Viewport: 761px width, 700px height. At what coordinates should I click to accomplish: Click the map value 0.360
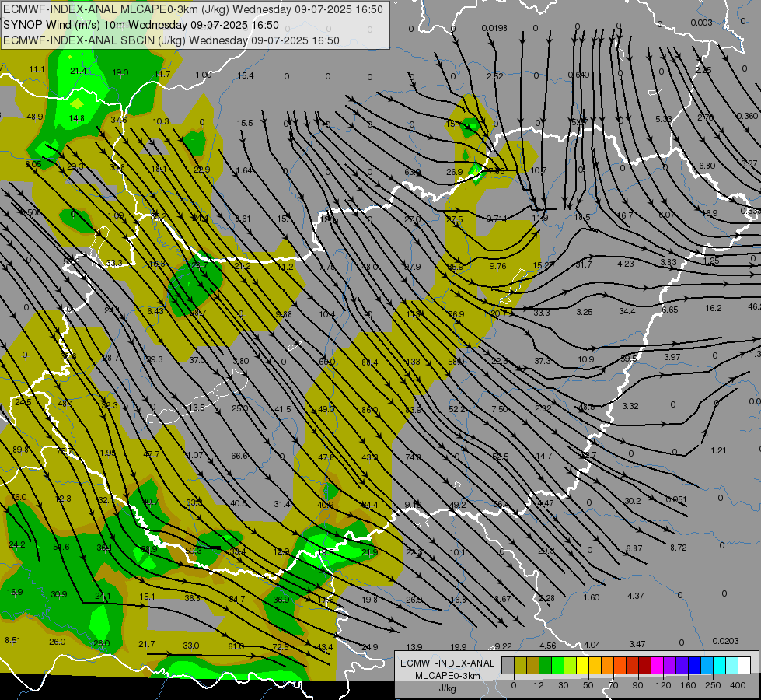coord(747,116)
